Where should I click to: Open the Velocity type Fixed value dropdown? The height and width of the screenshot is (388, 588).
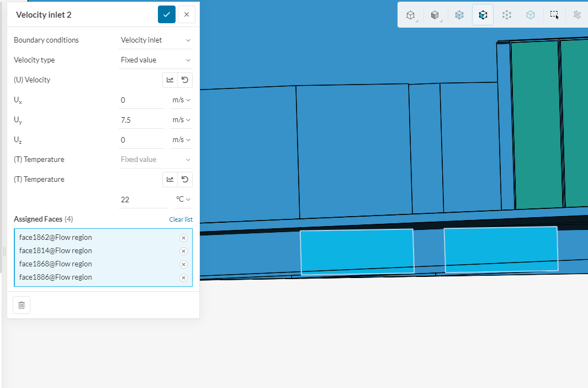coord(156,60)
